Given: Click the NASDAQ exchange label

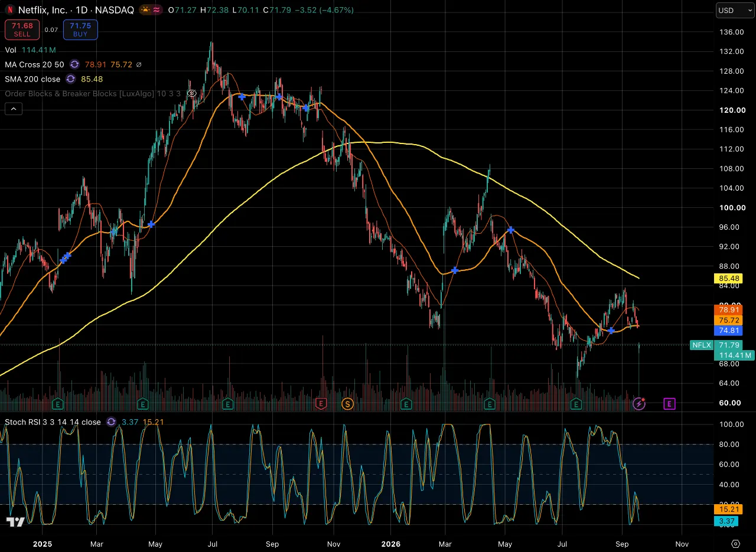Looking at the screenshot, I should click(x=116, y=10).
